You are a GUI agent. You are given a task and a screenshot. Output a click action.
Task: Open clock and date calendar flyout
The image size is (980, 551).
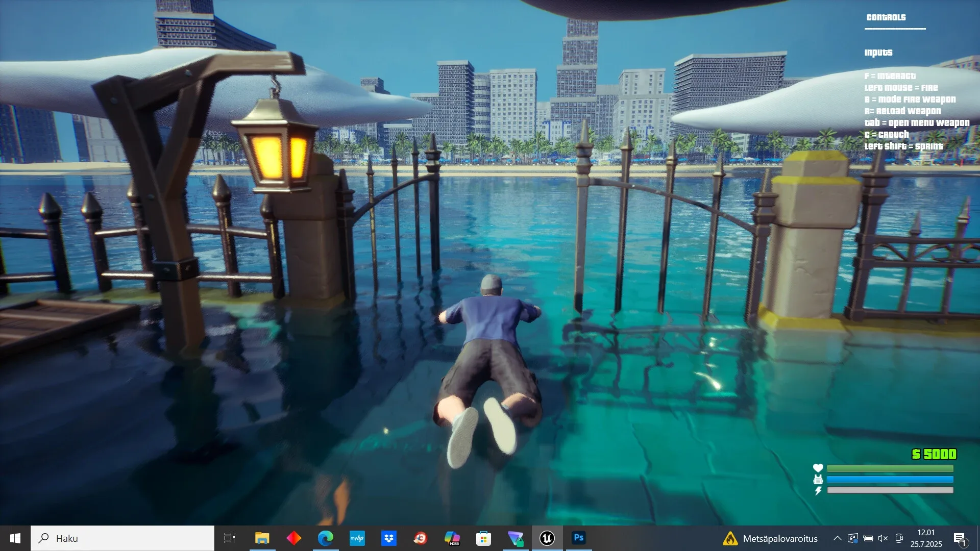pos(926,538)
